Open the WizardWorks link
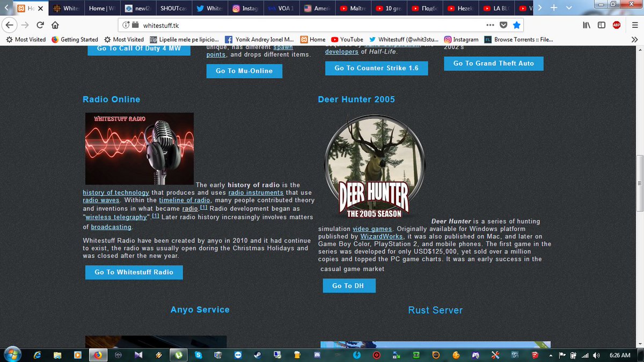644x362 pixels. (382, 237)
